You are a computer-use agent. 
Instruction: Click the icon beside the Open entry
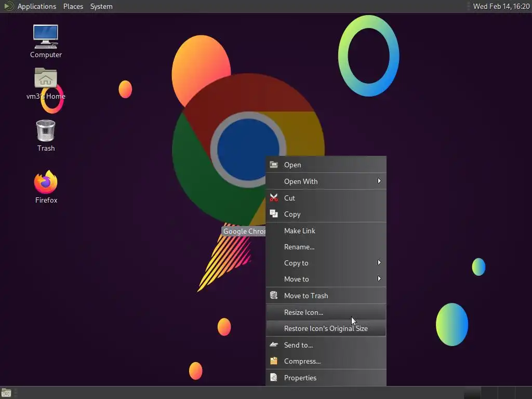coord(274,165)
